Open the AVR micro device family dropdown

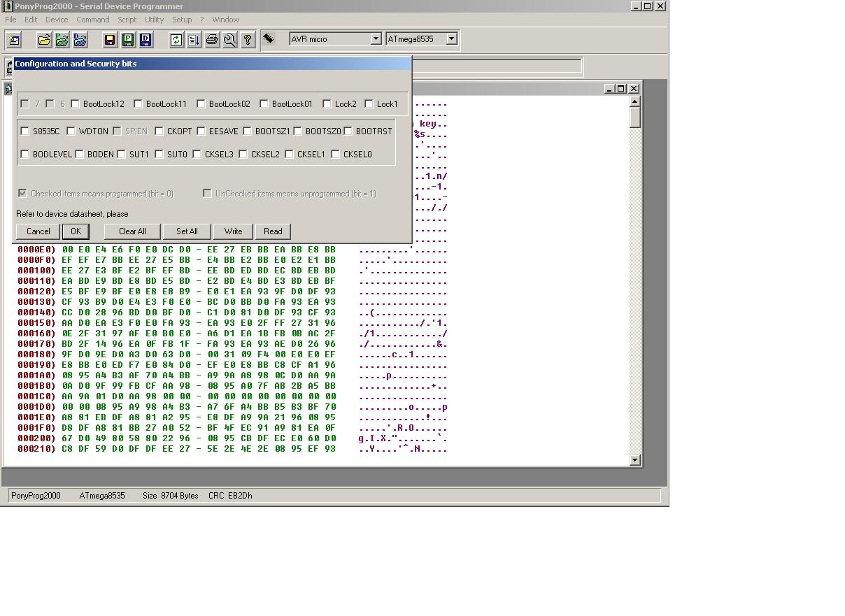coord(376,39)
